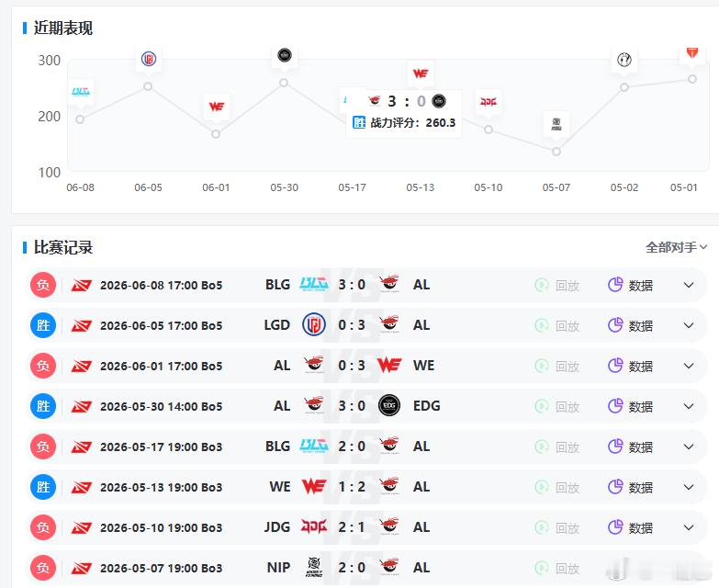The height and width of the screenshot is (588, 719).
Task: Click the JDG logo in the 05-10 match row
Action: (x=314, y=526)
